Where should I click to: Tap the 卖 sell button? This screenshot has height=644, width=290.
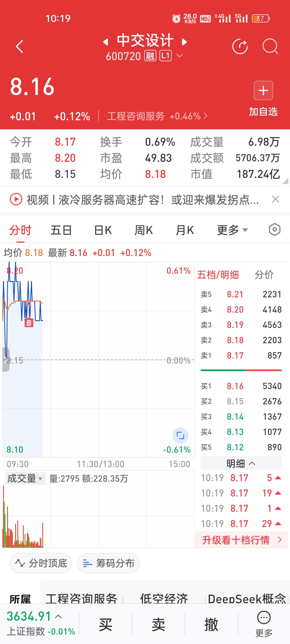[158, 624]
